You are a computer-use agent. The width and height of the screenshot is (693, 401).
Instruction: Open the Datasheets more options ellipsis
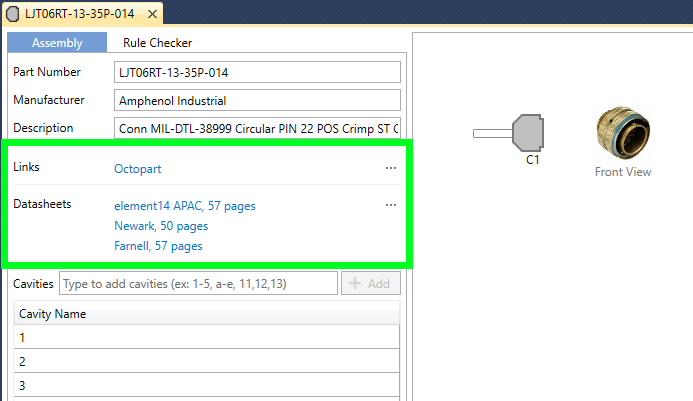tap(391, 205)
